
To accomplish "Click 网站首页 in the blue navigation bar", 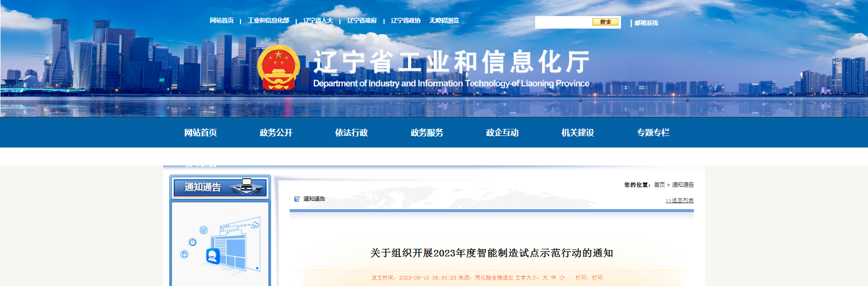I will coord(200,133).
